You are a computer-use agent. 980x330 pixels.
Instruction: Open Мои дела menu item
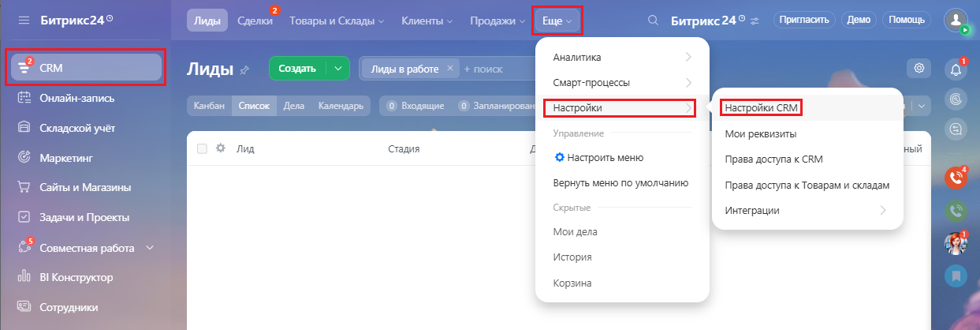tap(576, 232)
